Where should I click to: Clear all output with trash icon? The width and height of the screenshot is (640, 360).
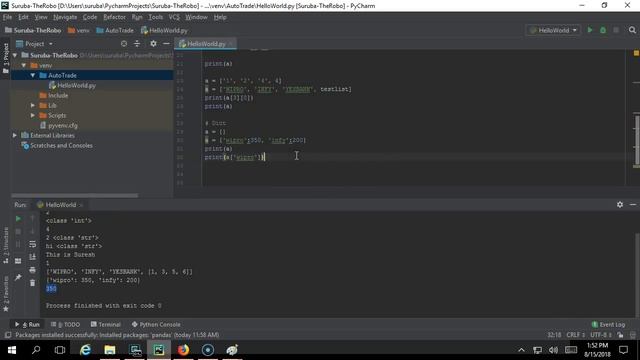pos(32,282)
